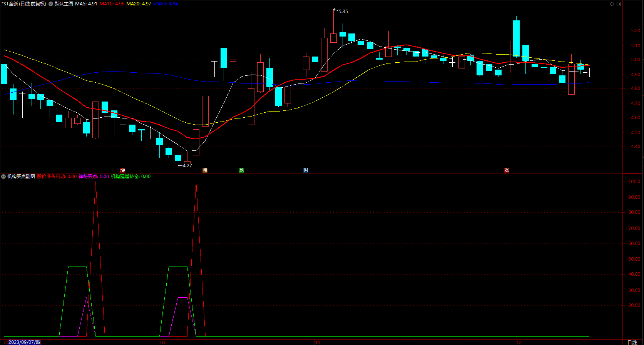Click the diamond icon at top right of chart
This screenshot has width=644, height=345.
[x=612, y=4]
